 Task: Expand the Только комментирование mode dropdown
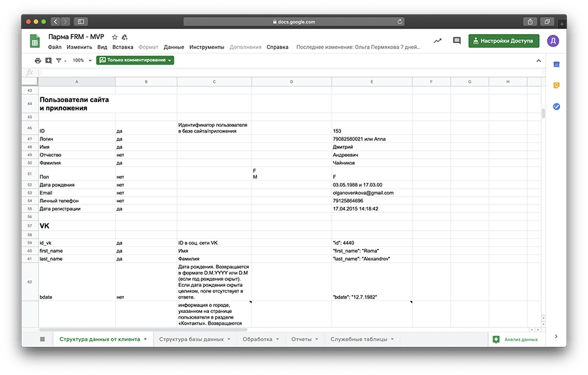[135, 60]
